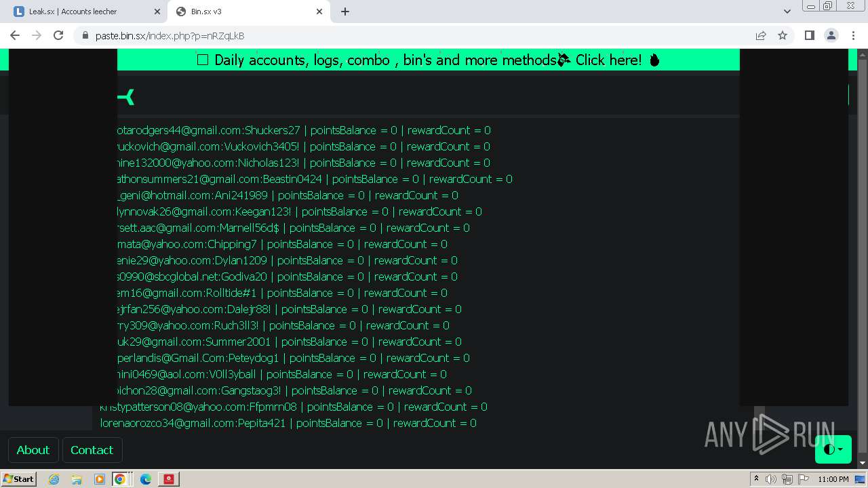Go forward to the next page
Screen dimensions: 868x488
point(37,35)
